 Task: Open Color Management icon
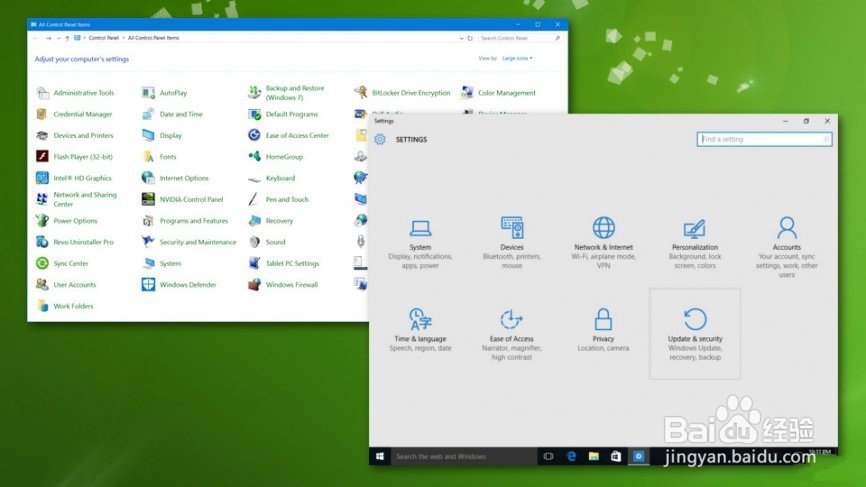(x=467, y=93)
